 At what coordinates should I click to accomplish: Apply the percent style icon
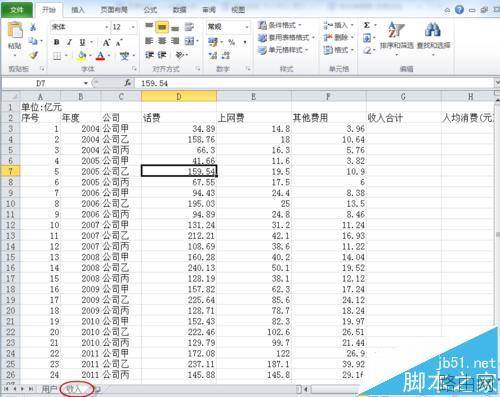[231, 42]
